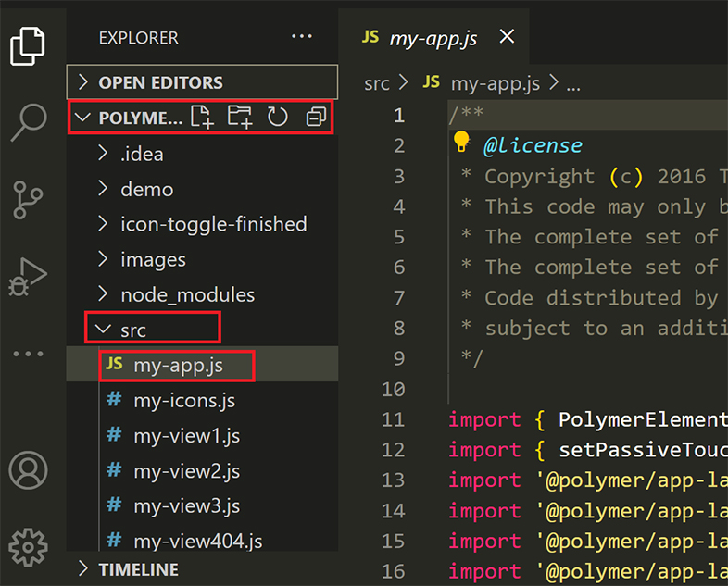The height and width of the screenshot is (586, 728).
Task: Expand the .idea folder
Action: click(x=203, y=154)
